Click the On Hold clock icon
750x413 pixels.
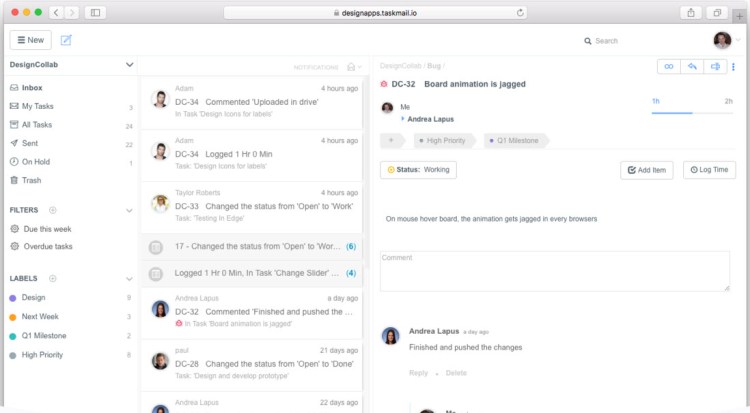[x=14, y=162]
